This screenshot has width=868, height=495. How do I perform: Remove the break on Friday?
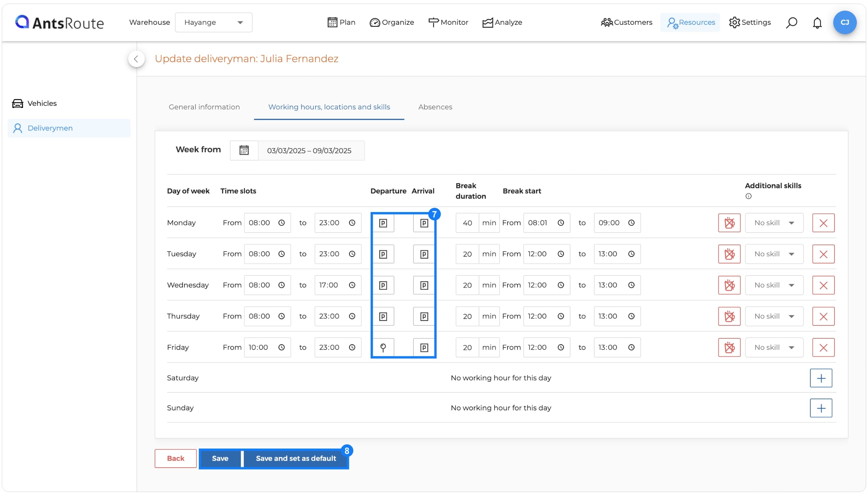[x=729, y=347]
